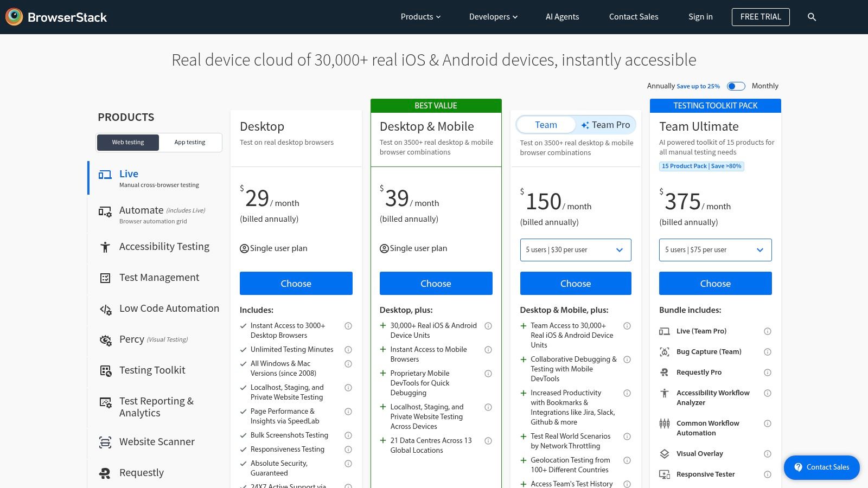Screen dimensions: 868x488
Task: Click the Test Management sidebar icon
Action: [104, 278]
